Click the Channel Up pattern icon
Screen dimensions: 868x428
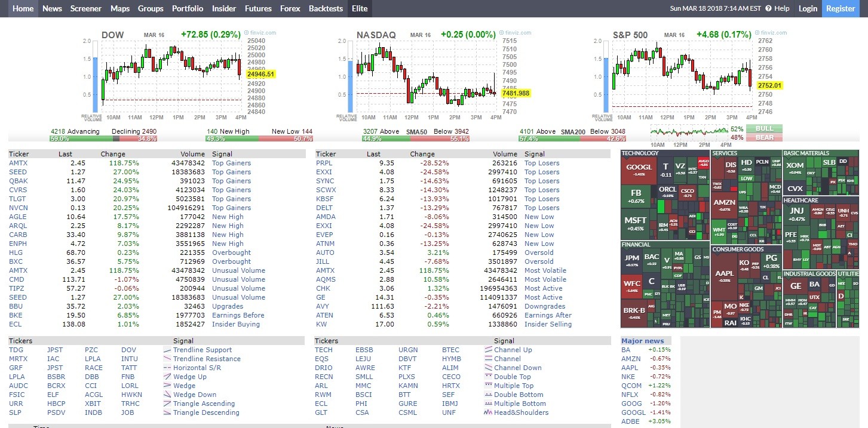click(488, 350)
